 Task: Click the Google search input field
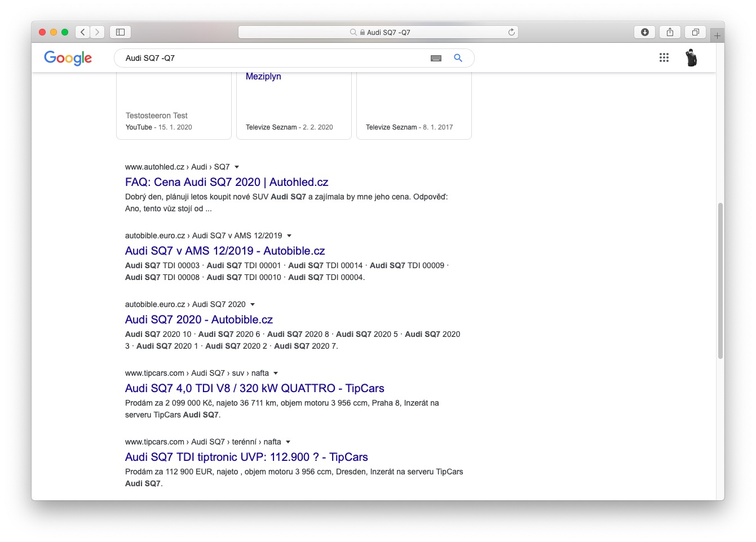point(275,58)
